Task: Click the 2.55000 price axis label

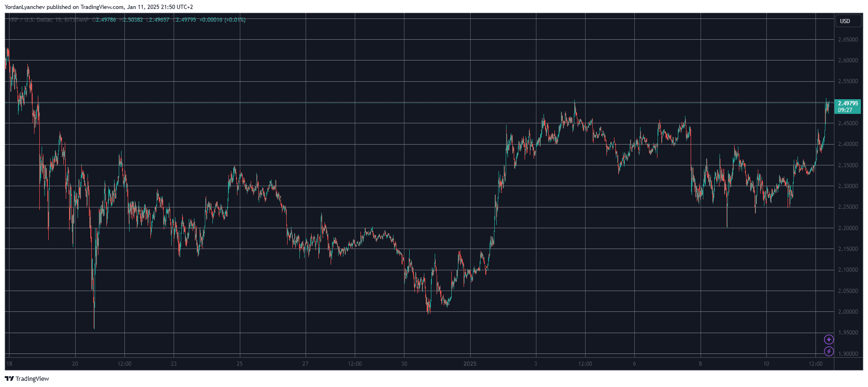Action: 848,81
